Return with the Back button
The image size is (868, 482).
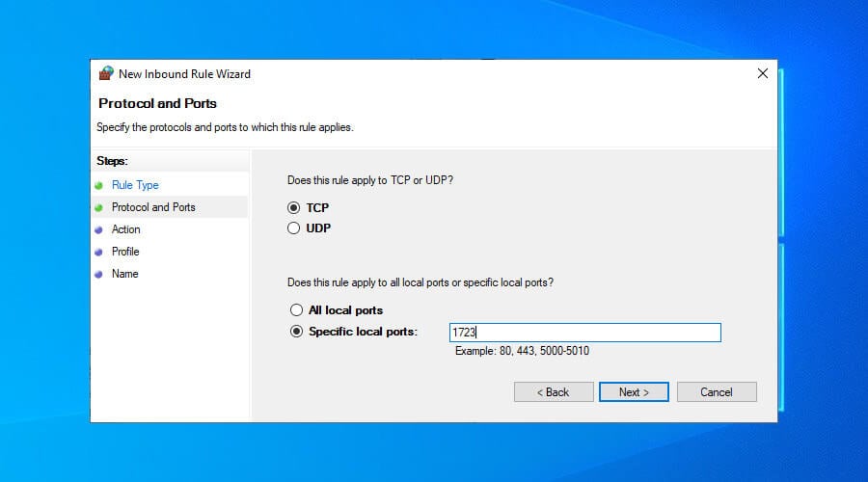click(554, 391)
